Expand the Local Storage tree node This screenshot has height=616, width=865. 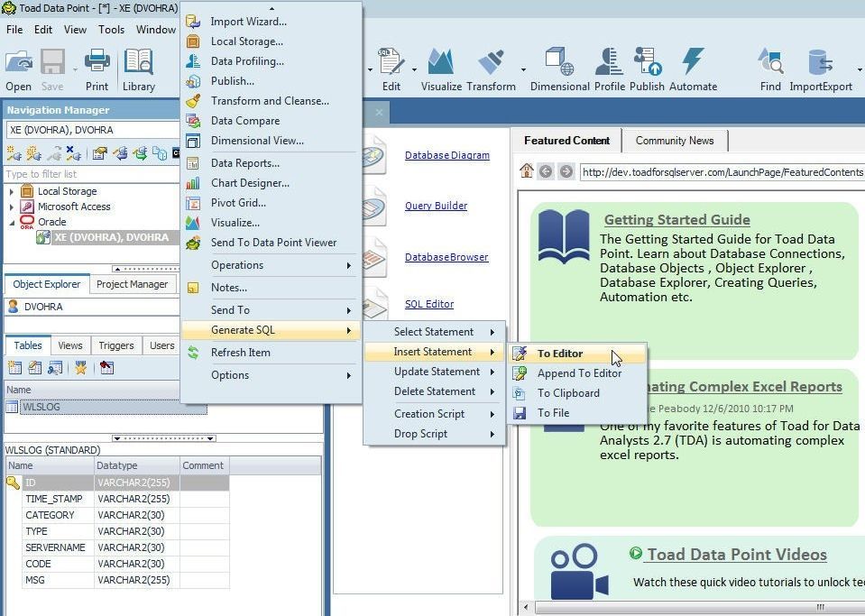pyautogui.click(x=12, y=191)
